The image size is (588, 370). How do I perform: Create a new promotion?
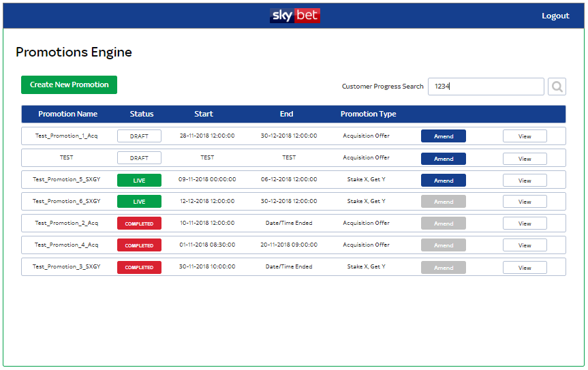point(69,84)
